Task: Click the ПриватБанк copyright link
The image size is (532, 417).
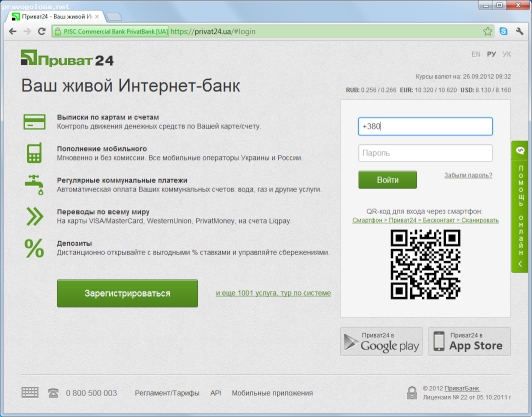Action: coord(462,388)
